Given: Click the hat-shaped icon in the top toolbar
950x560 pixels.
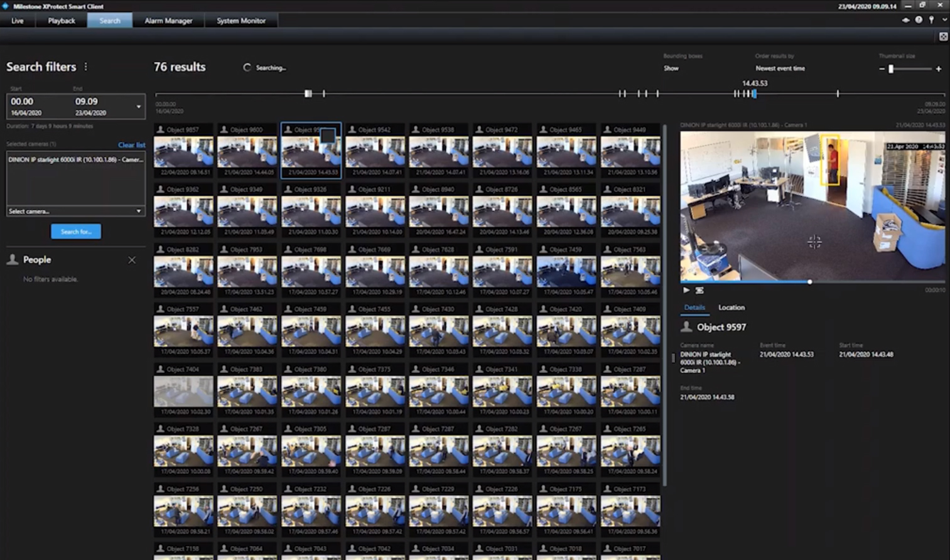Looking at the screenshot, I should (905, 20).
